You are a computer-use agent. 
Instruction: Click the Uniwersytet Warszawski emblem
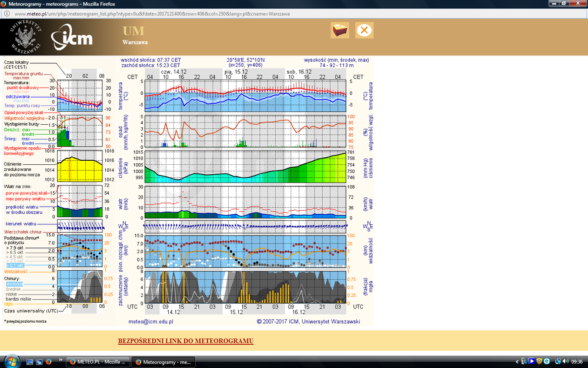[25, 37]
